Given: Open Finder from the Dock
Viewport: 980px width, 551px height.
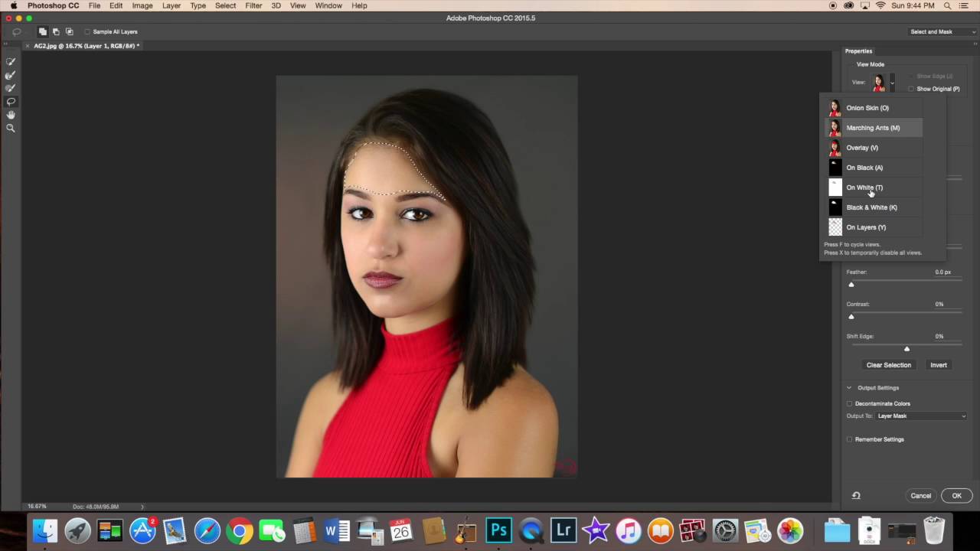Looking at the screenshot, I should [x=45, y=530].
